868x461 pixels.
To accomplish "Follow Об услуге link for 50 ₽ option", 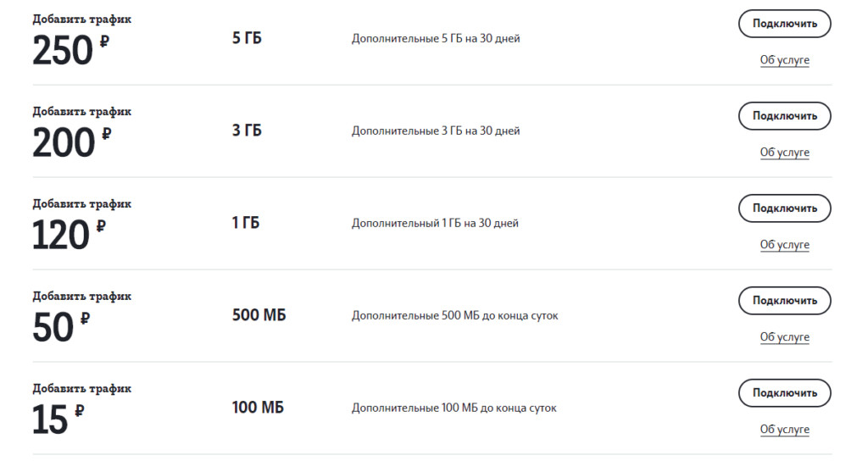I will (784, 337).
